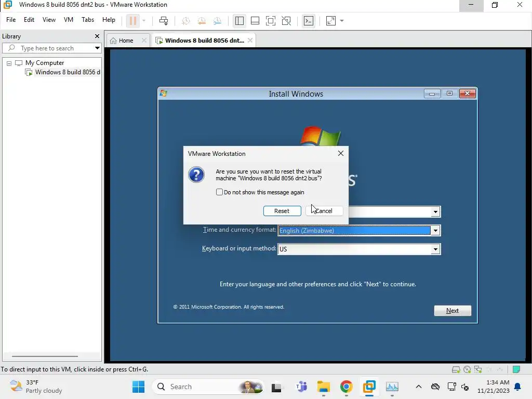Click VMware Workstation taskbar icon
The image size is (532, 399).
(369, 387)
